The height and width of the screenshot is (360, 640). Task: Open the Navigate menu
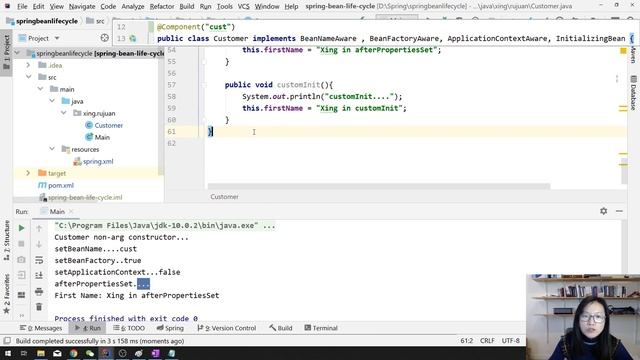(82, 6)
